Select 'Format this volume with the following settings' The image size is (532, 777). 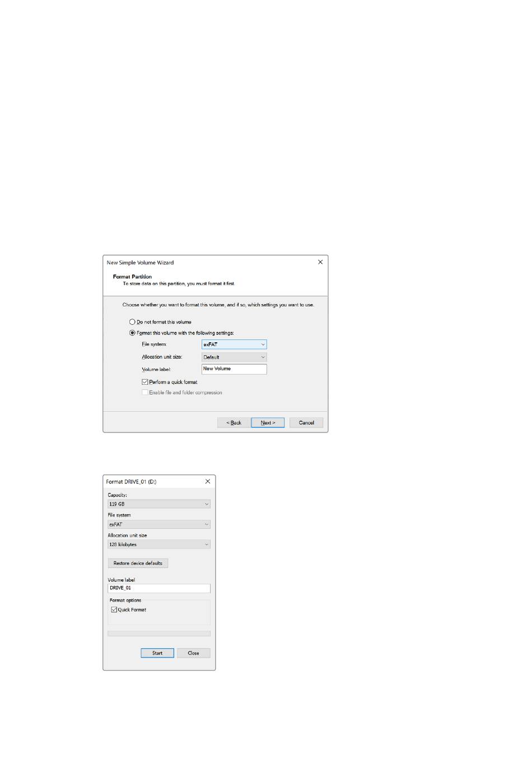pos(132,333)
